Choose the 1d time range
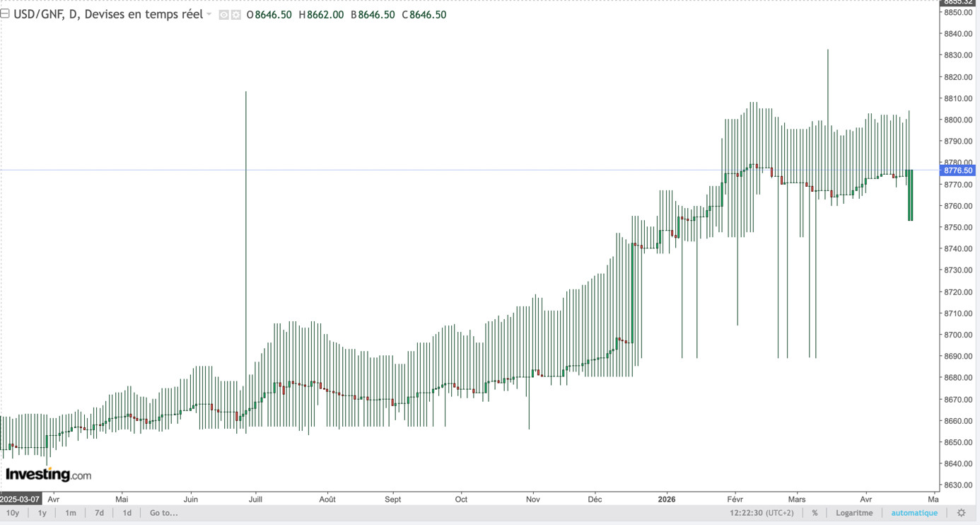 127,513
